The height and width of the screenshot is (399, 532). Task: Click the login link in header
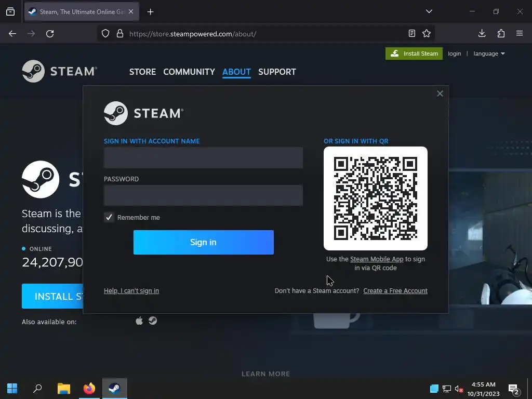[454, 54]
